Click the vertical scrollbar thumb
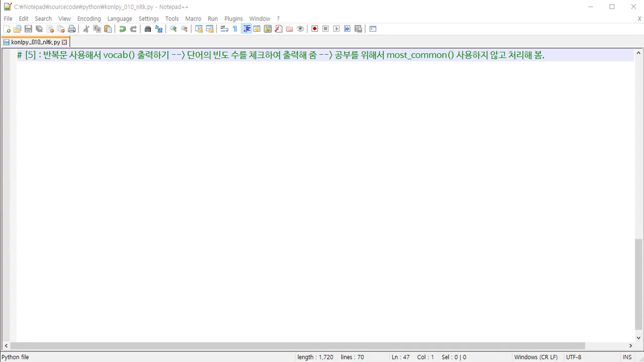The height and width of the screenshot is (362, 644). (x=638, y=284)
